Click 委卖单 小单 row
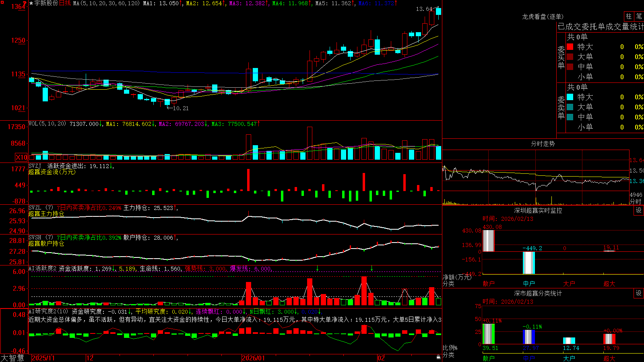The image size is (644, 362). point(605,127)
